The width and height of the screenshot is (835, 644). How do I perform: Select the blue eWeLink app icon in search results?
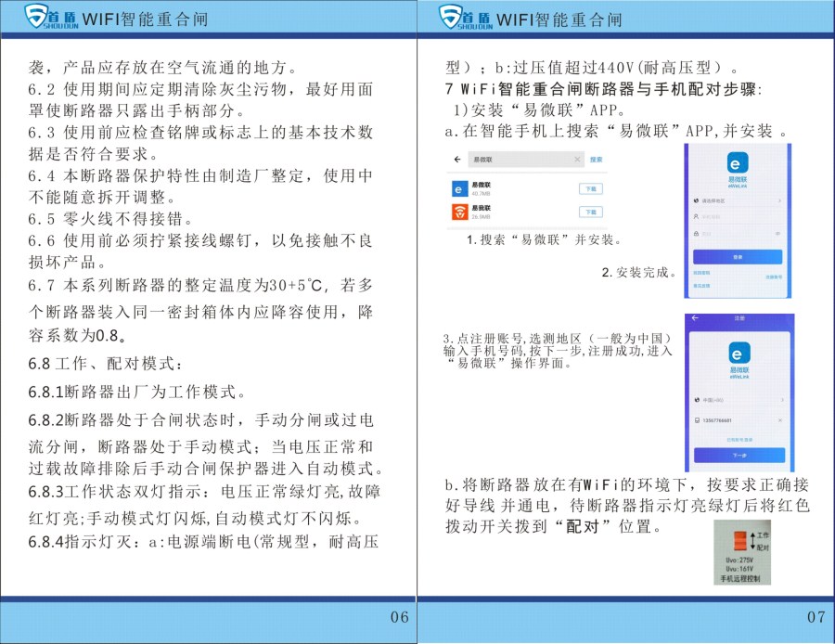point(457,189)
